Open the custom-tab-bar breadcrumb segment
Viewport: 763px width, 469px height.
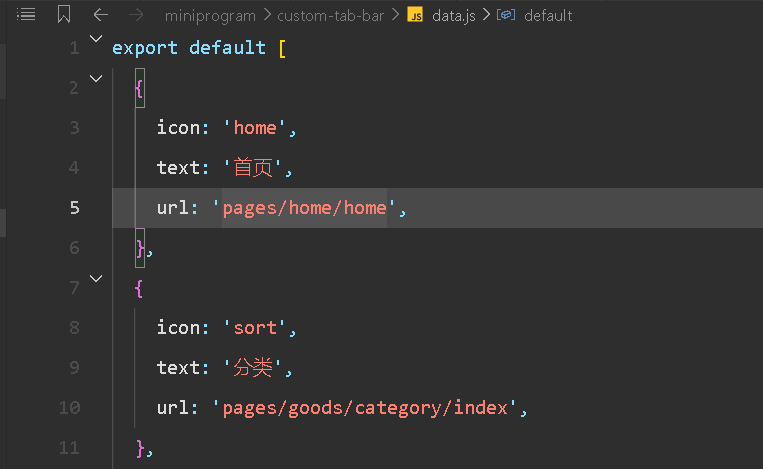(x=330, y=16)
